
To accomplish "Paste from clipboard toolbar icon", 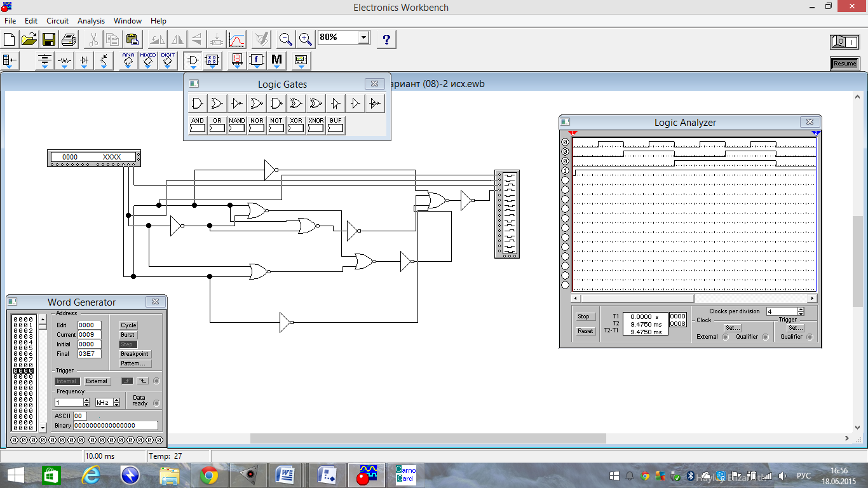I will pos(132,39).
